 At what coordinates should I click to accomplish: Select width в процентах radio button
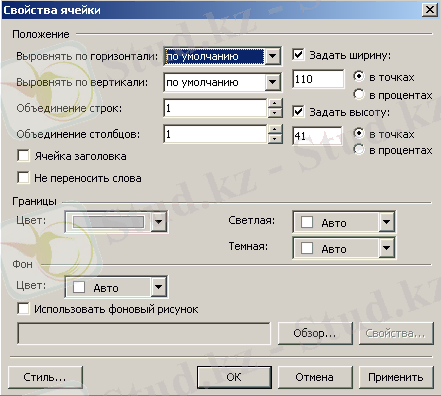click(x=359, y=94)
